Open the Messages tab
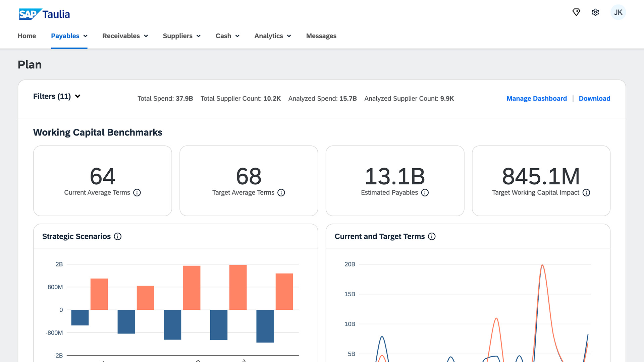The width and height of the screenshot is (644, 362). (321, 36)
